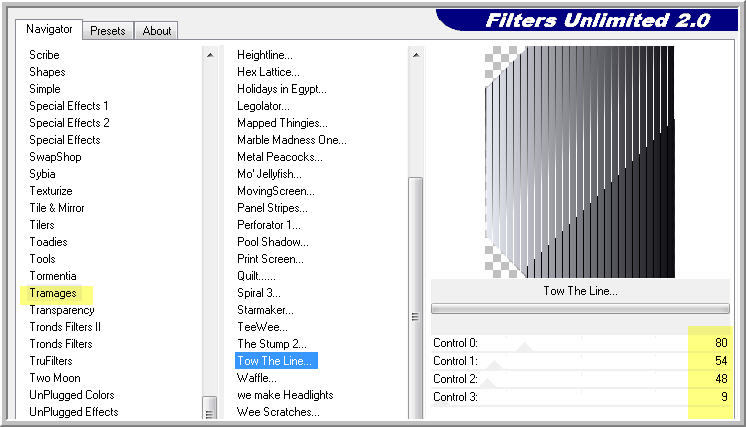Select the Tow The Line... filter
Image resolution: width=746 pixels, height=427 pixels.
[276, 361]
